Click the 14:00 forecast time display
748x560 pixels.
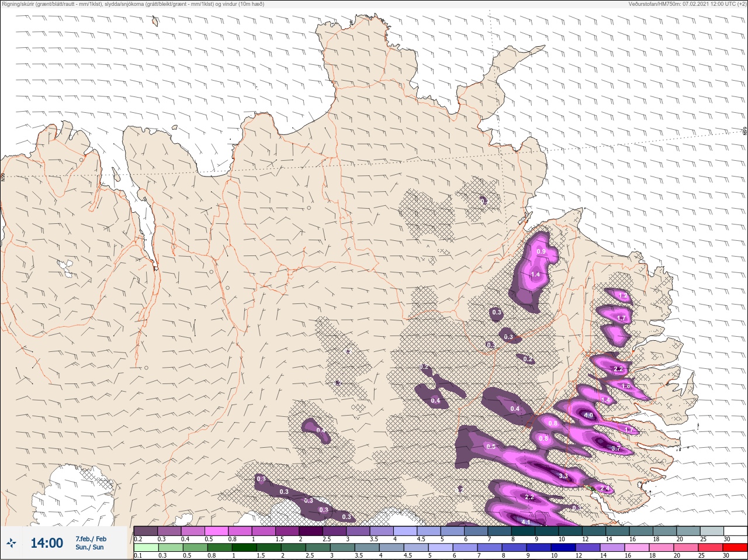(47, 543)
